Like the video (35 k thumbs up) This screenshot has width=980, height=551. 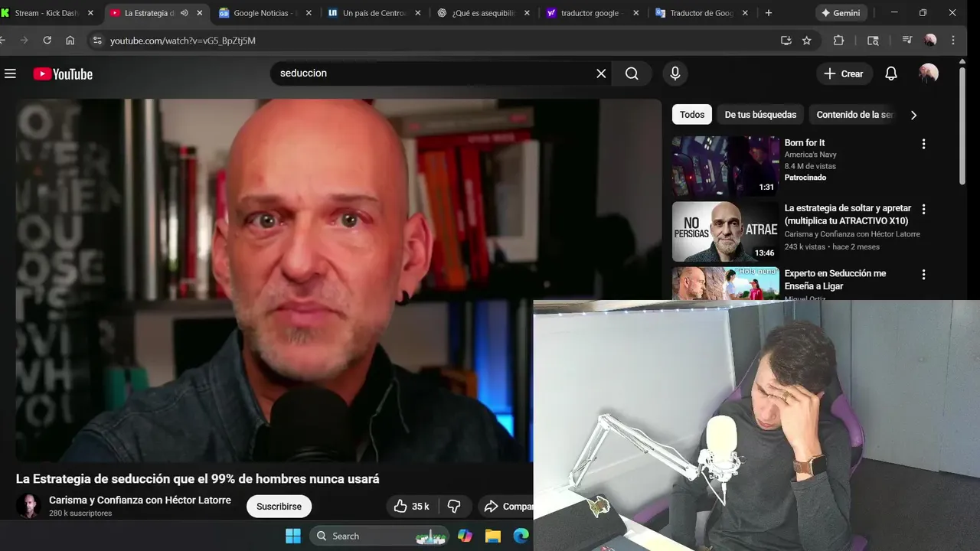(x=411, y=506)
